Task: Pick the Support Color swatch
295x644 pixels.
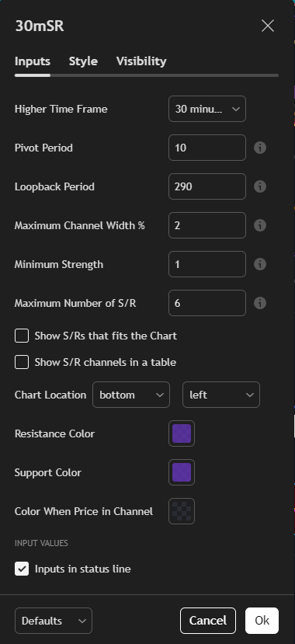Action: point(182,472)
